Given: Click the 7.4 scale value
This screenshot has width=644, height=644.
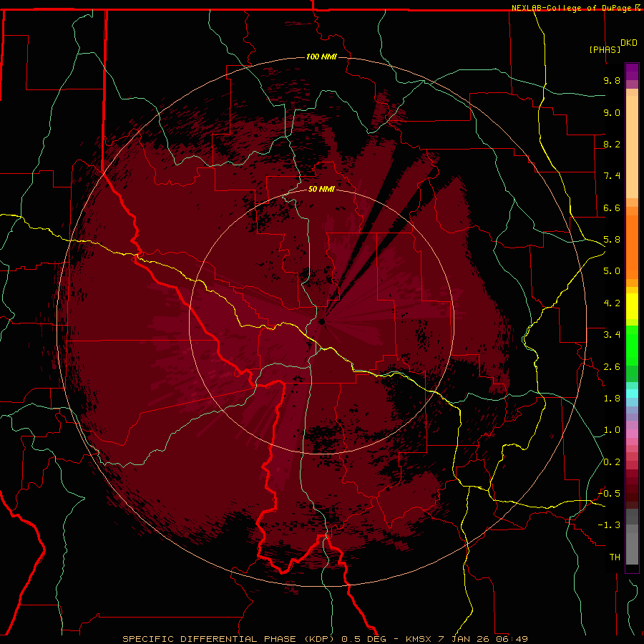Looking at the screenshot, I should (x=612, y=176).
